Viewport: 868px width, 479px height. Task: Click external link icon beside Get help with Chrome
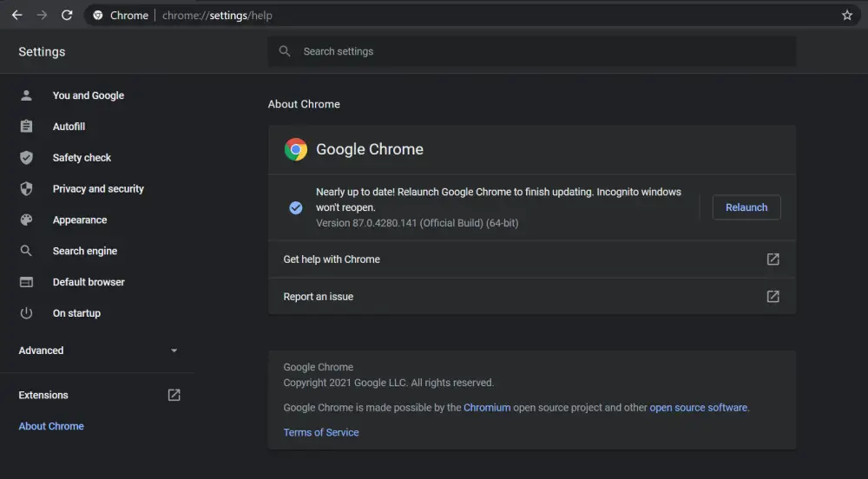click(x=773, y=259)
